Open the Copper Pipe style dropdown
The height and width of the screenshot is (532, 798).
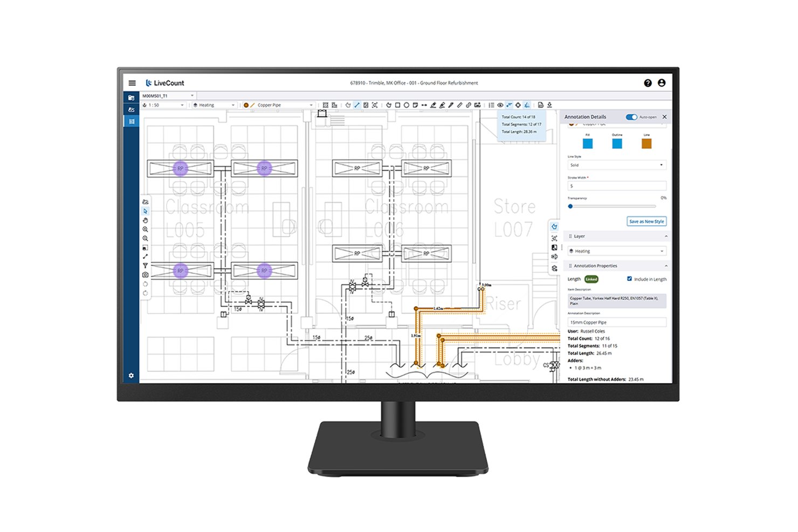coord(278,105)
